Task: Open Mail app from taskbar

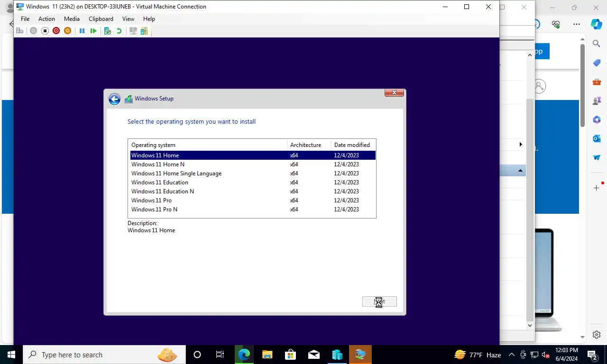Action: click(313, 355)
